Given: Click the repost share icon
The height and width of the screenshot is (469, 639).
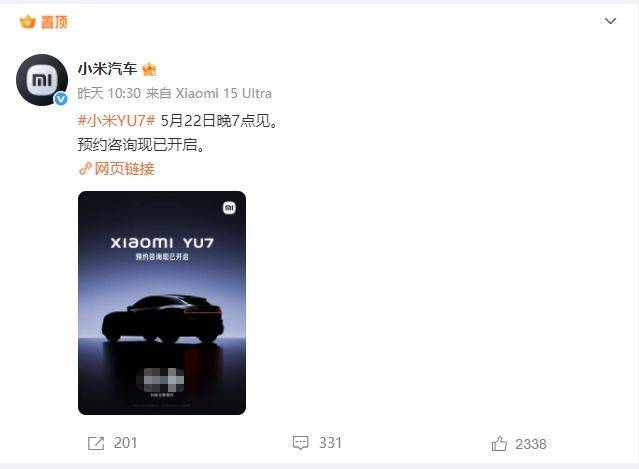Looking at the screenshot, I should click(96, 443).
